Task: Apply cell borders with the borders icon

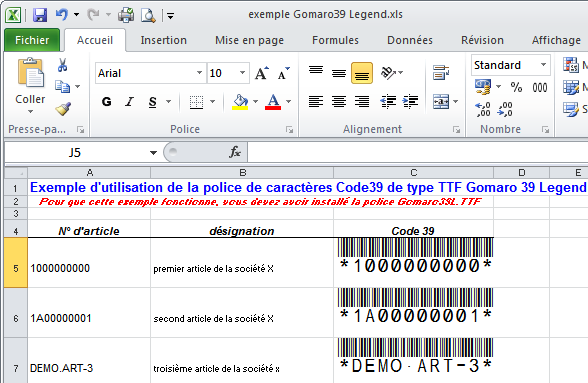Action: coord(196,102)
